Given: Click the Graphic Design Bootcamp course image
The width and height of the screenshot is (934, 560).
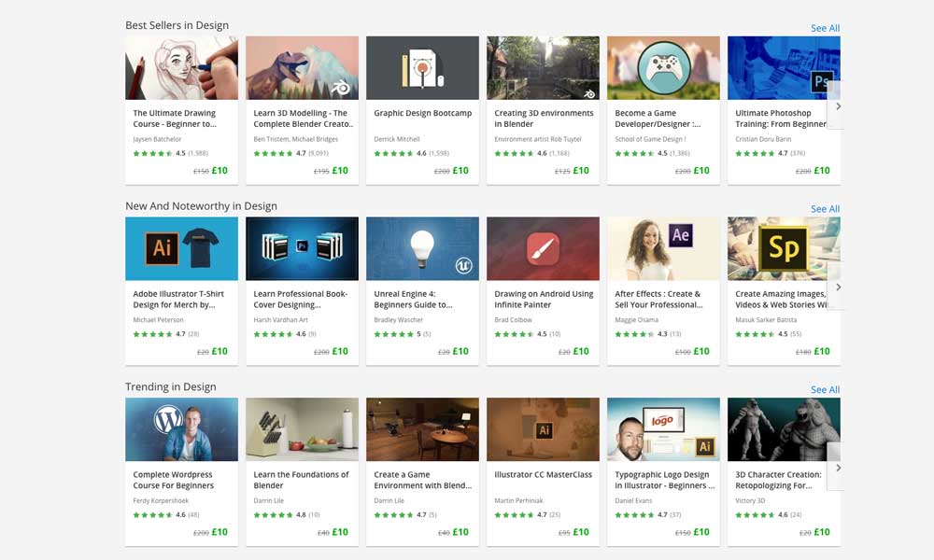Looking at the screenshot, I should (x=422, y=68).
